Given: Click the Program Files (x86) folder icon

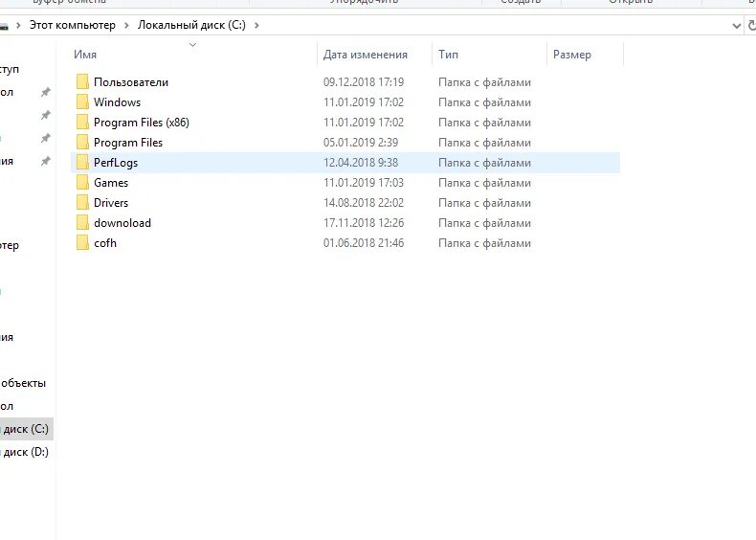Looking at the screenshot, I should tap(82, 123).
